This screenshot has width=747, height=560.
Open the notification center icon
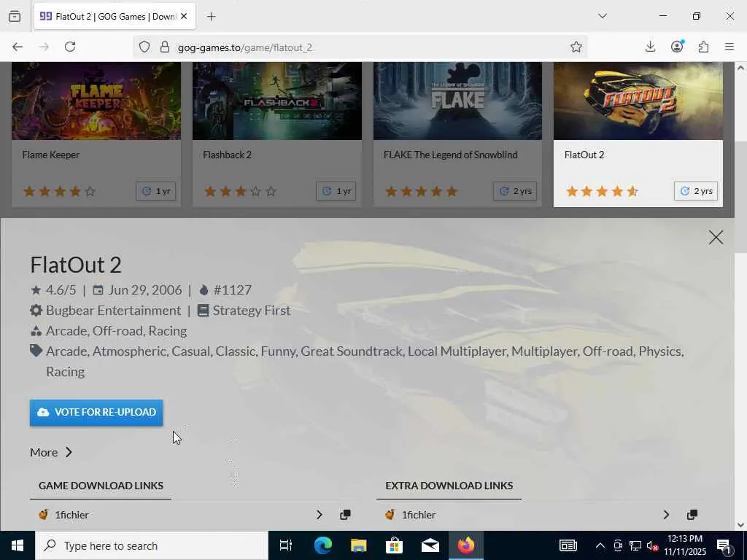[x=724, y=545]
